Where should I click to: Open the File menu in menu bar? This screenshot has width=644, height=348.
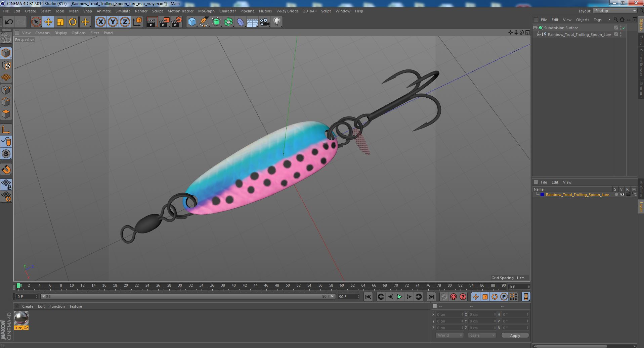click(6, 11)
